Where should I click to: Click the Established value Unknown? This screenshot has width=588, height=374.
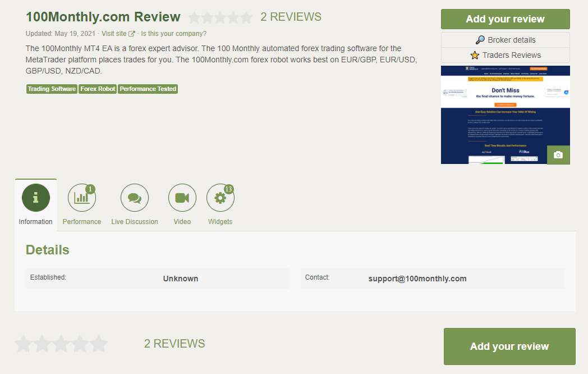pos(180,279)
